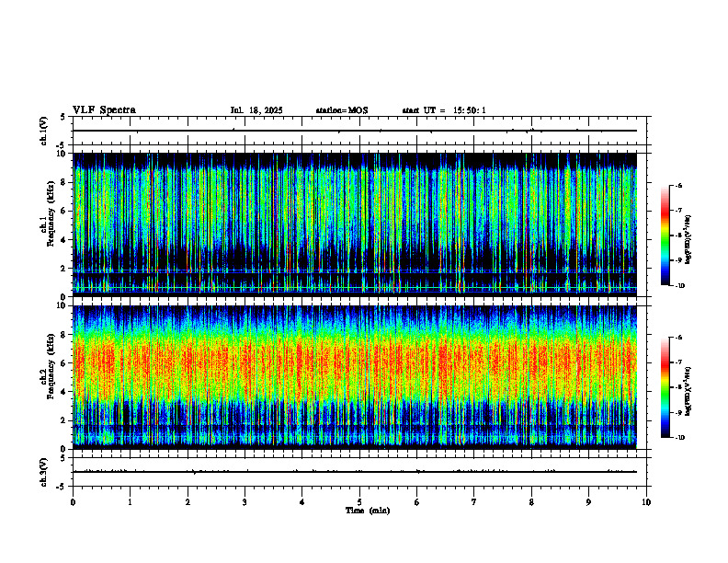
Task: Click the "10" label ending the time axis
Action: click(x=646, y=502)
